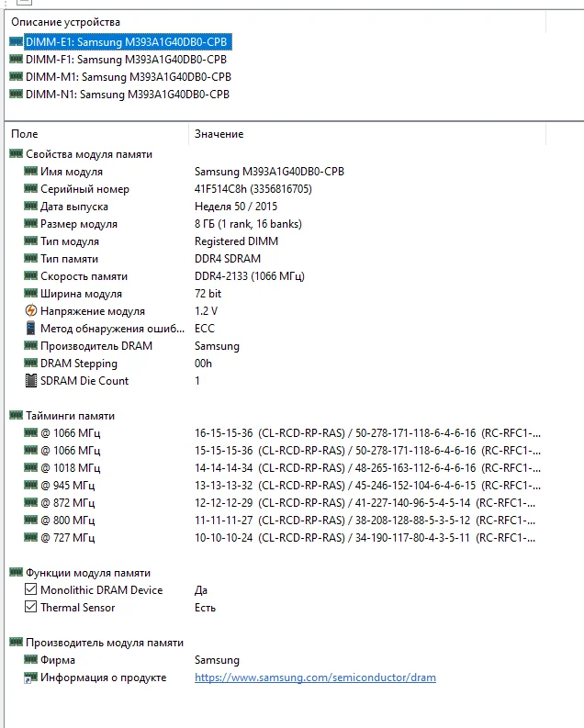The width and height of the screenshot is (584, 728).
Task: Click memory icon next to DIMM-N1
Action: point(17,94)
